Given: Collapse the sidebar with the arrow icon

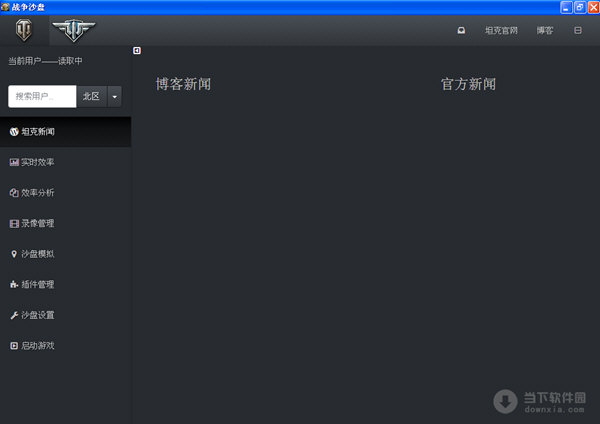Looking at the screenshot, I should tap(137, 51).
